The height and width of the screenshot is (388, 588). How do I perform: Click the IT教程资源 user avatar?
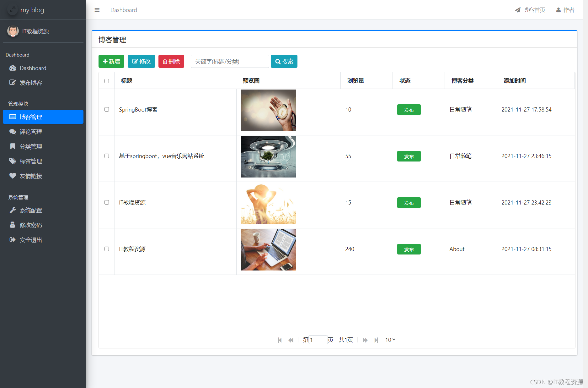click(13, 31)
